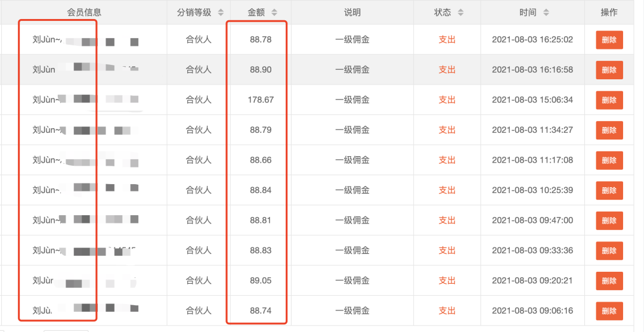
Task: Remove the 11:17:08 entry
Action: pos(609,160)
